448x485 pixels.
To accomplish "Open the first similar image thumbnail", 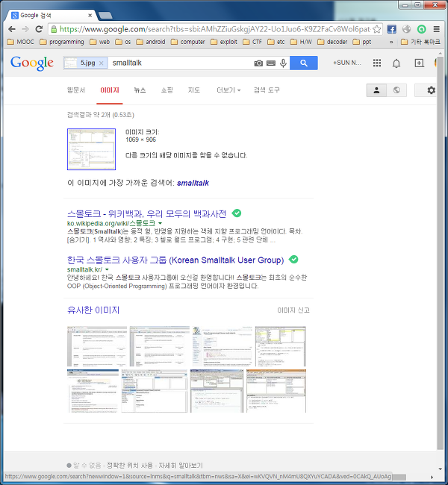I will 97,346.
